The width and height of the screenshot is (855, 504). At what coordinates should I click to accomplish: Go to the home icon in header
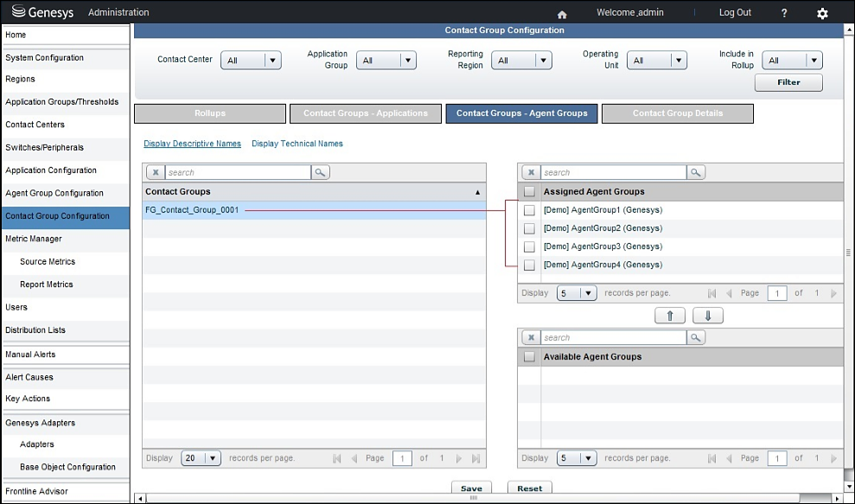tap(562, 14)
